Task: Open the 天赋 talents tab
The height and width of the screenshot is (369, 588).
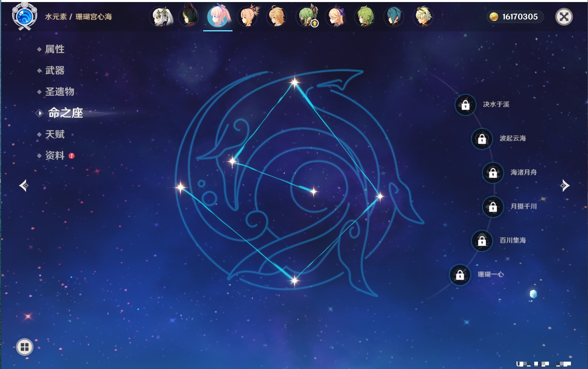Action: click(55, 134)
